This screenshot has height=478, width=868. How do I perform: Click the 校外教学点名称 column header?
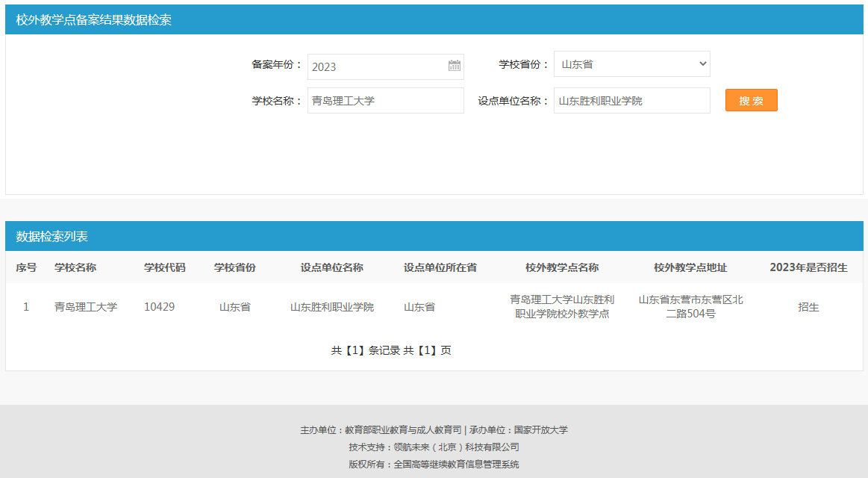562,267
